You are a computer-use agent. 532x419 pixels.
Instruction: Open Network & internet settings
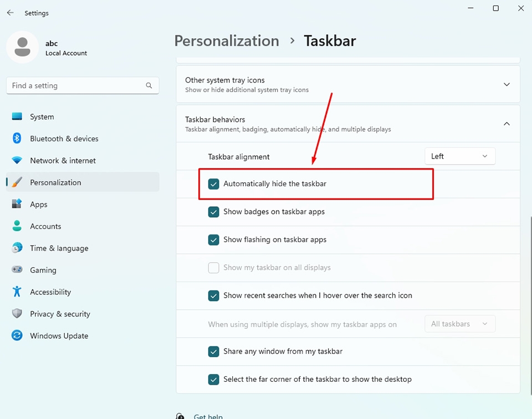click(83, 161)
